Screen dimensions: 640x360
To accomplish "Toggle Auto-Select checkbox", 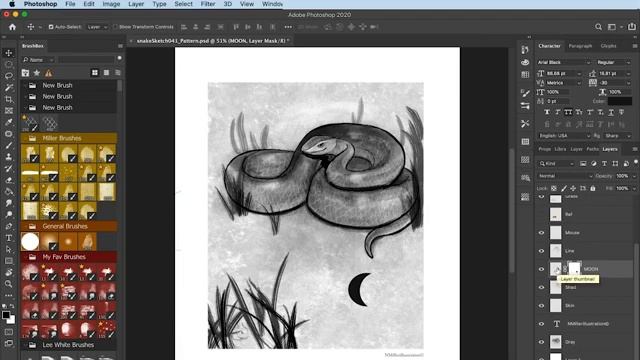I will 51,27.
